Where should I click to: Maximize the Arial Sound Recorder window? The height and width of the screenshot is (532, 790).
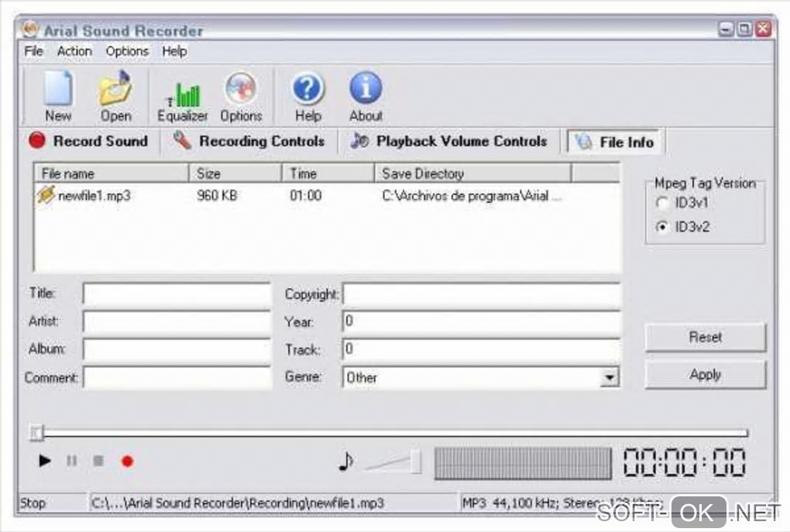pyautogui.click(x=744, y=29)
